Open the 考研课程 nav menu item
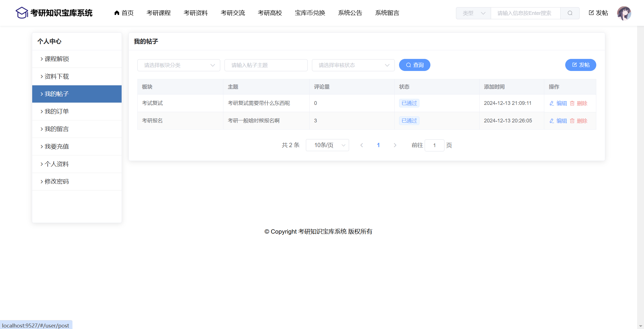644x329 pixels. (159, 13)
